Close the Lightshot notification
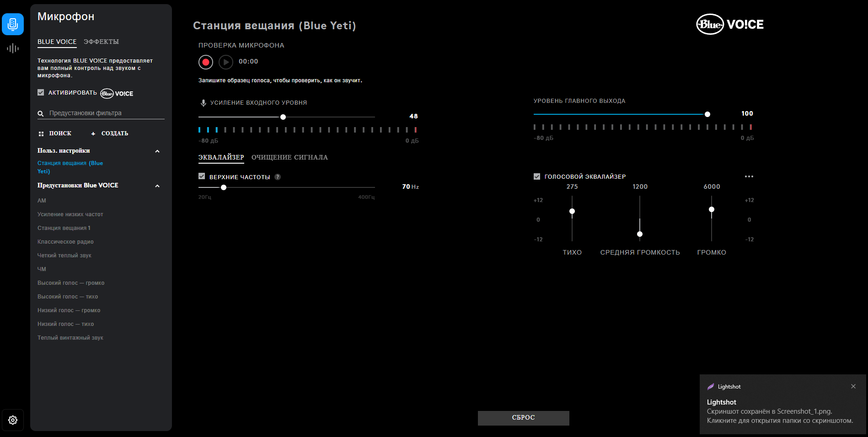This screenshot has width=868, height=437. pos(853,386)
